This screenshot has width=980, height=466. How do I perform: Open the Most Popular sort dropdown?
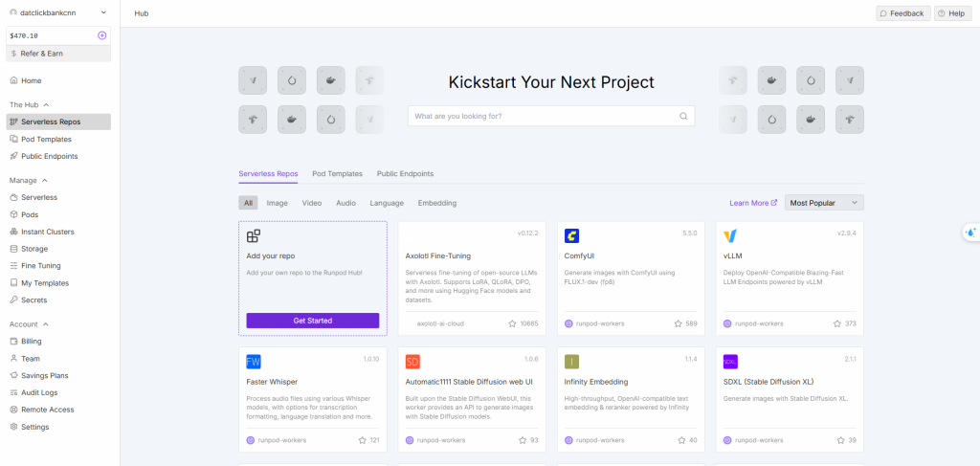pos(824,203)
